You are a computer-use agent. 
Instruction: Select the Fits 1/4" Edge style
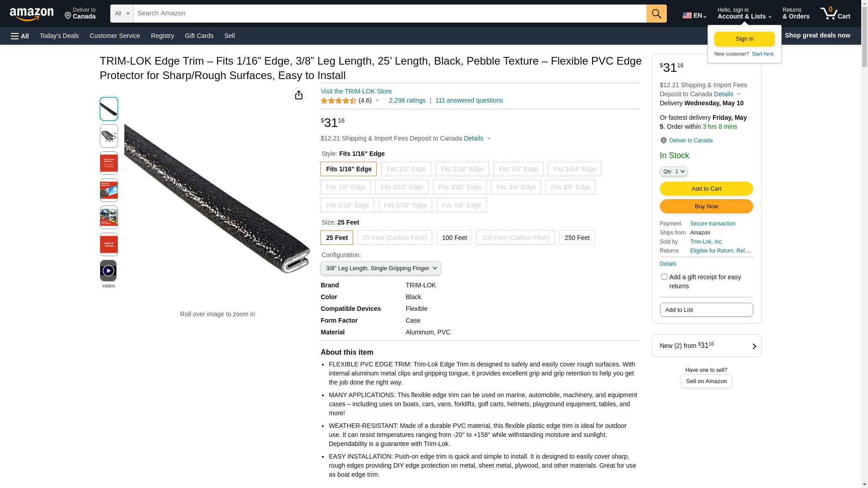pos(518,169)
